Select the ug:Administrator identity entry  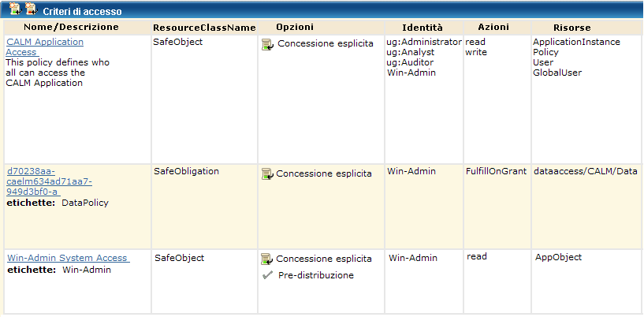(x=424, y=42)
